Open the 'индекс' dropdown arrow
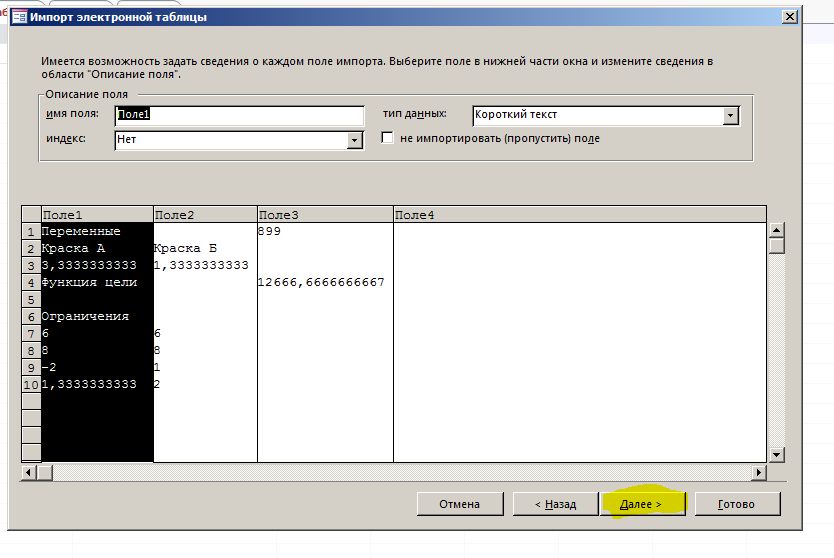This screenshot has height=558, width=834. 354,140
